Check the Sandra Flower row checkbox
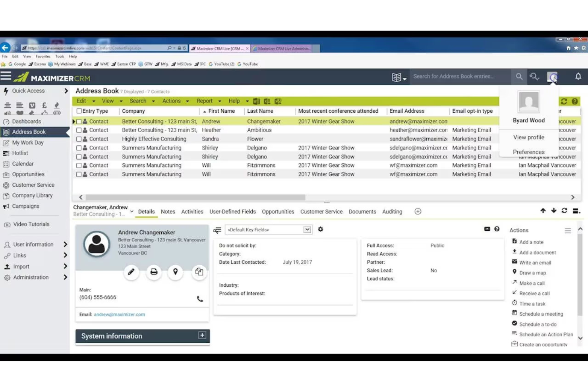 pos(79,139)
